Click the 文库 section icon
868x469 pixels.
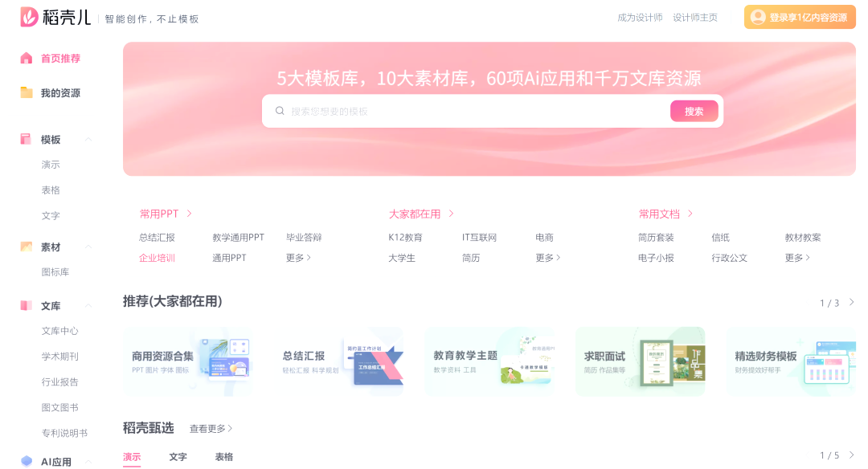tap(27, 306)
